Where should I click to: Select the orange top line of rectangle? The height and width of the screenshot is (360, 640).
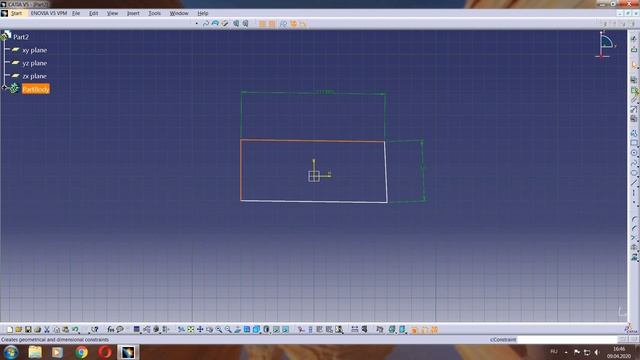313,141
